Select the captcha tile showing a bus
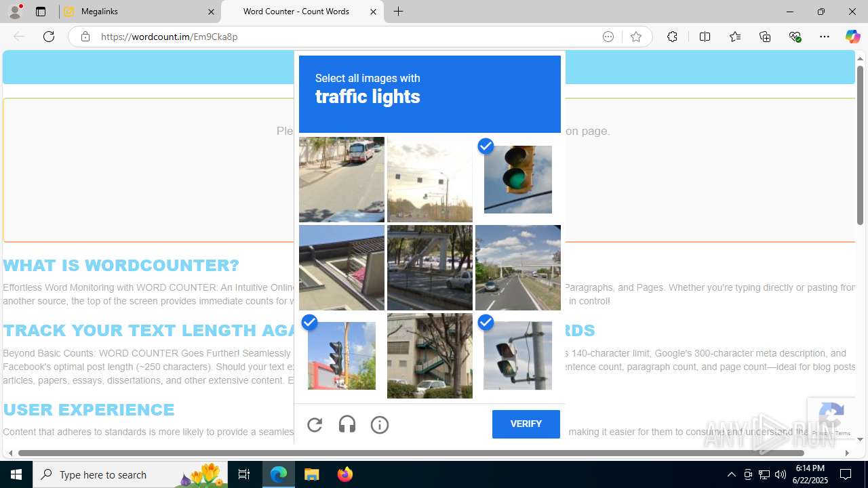This screenshot has height=488, width=868. coord(342,180)
